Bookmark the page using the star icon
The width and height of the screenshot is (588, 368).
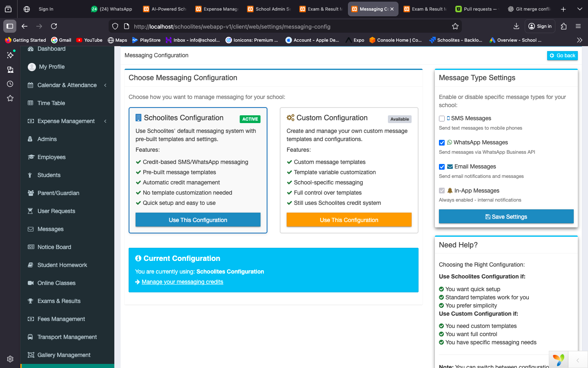[455, 26]
